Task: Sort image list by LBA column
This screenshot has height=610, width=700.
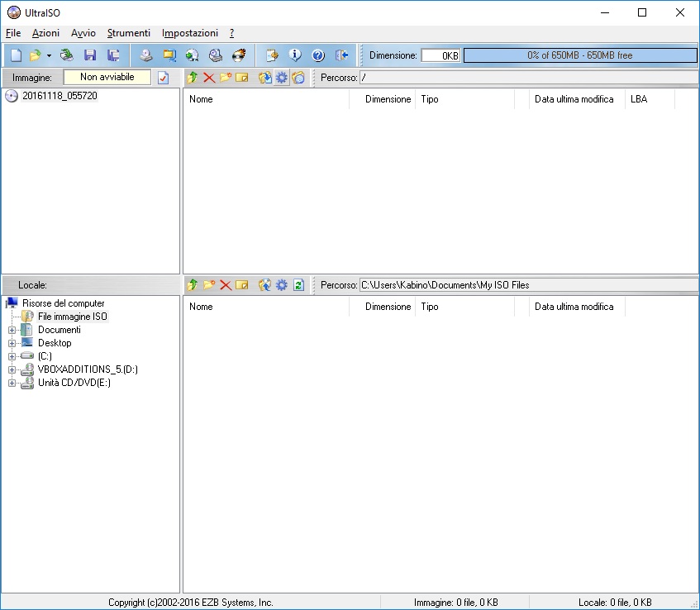Action: pos(650,99)
